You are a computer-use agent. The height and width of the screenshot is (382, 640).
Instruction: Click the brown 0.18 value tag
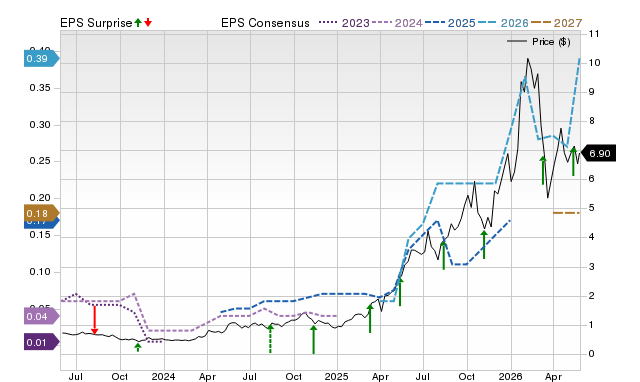pyautogui.click(x=41, y=213)
